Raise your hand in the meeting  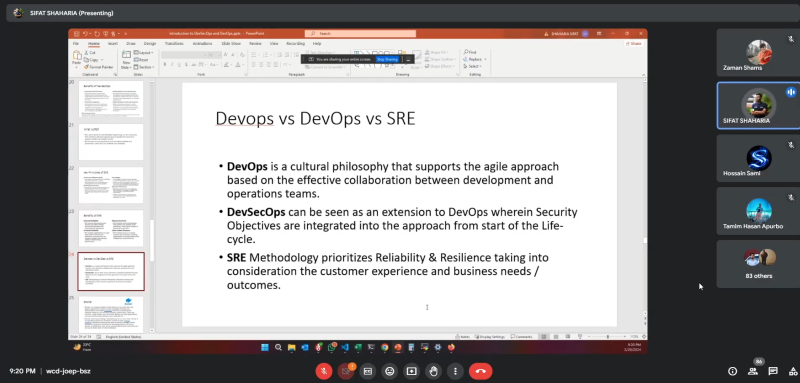(x=433, y=371)
